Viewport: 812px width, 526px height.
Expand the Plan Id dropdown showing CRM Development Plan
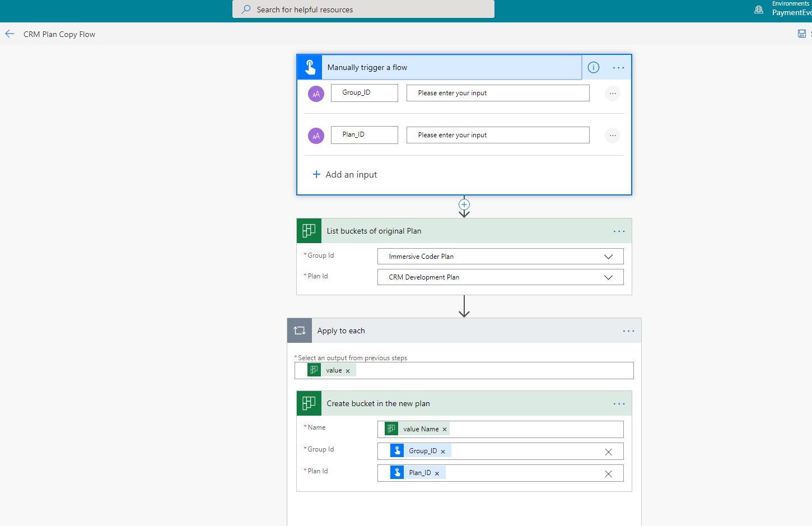click(x=608, y=277)
